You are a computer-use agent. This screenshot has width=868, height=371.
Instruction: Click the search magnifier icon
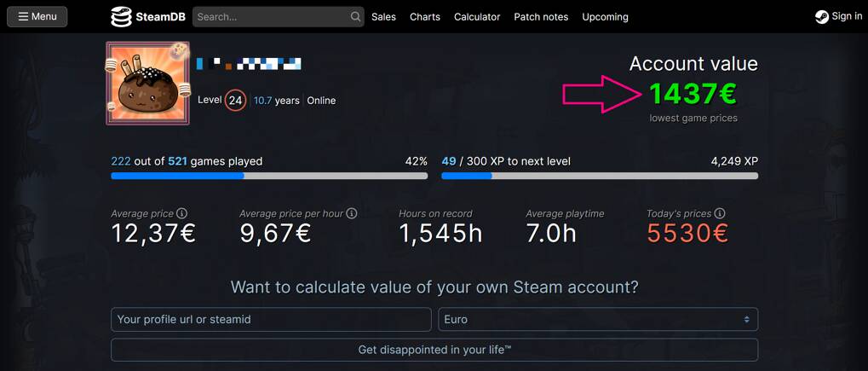pyautogui.click(x=355, y=16)
